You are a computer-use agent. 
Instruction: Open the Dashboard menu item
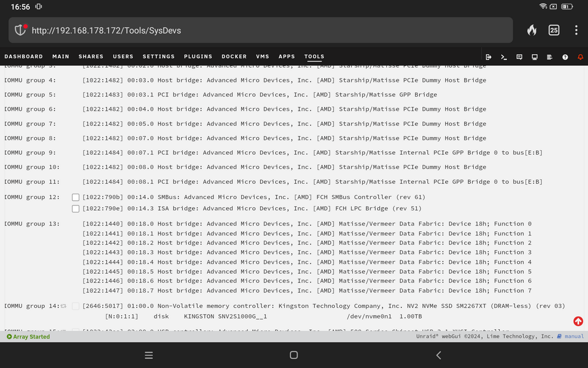(24, 57)
